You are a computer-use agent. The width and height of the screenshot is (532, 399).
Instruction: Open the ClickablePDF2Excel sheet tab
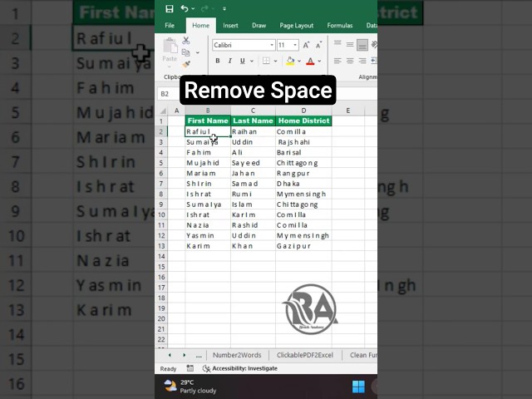[x=305, y=355]
